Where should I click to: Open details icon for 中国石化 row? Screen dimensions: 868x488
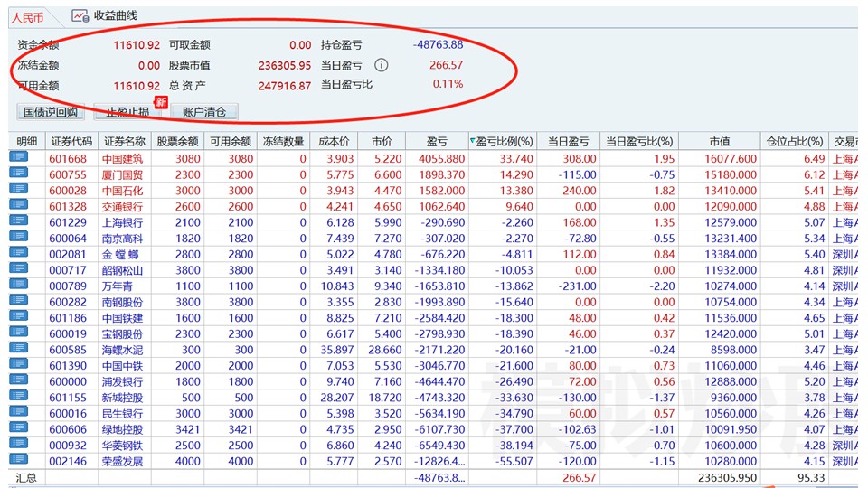[18, 189]
